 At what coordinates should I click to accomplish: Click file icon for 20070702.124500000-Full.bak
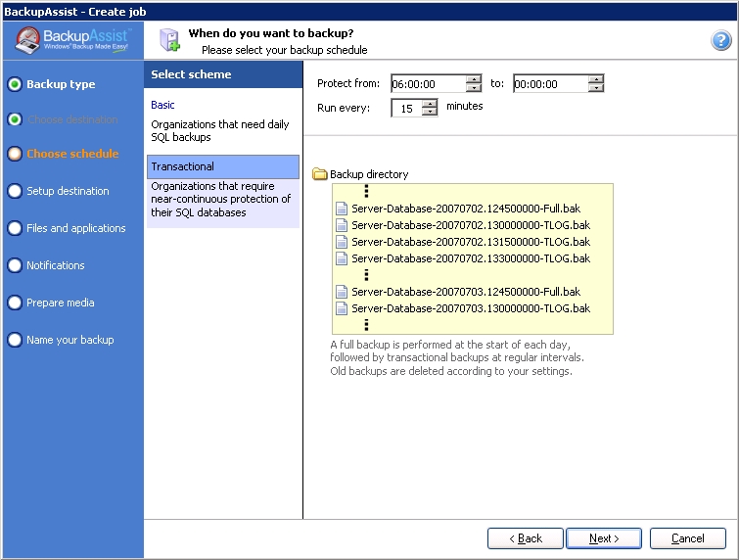[342, 209]
